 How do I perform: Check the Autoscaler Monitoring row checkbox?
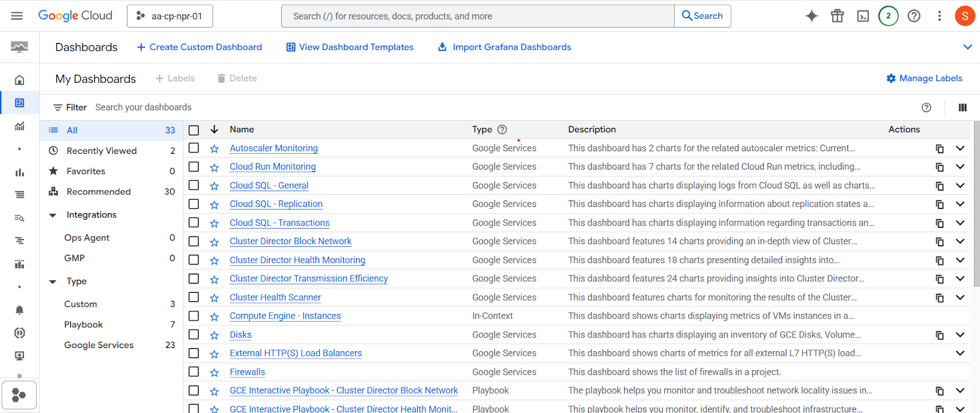click(194, 148)
